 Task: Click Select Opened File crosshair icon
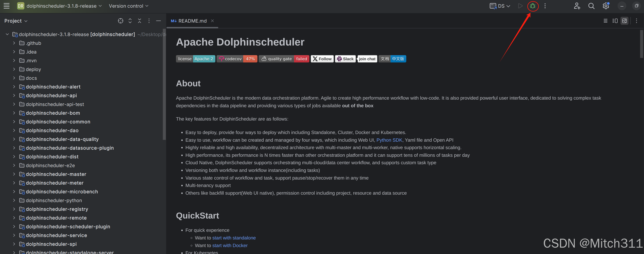(120, 21)
